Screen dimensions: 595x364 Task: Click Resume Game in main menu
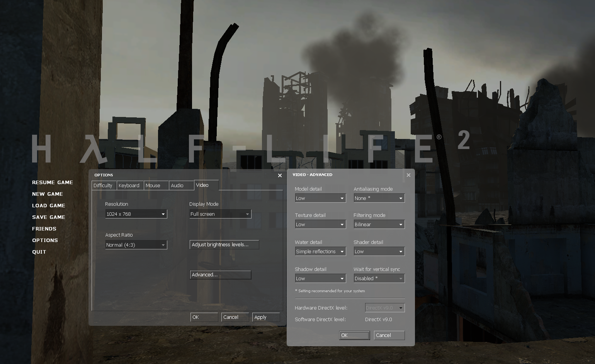click(x=52, y=182)
